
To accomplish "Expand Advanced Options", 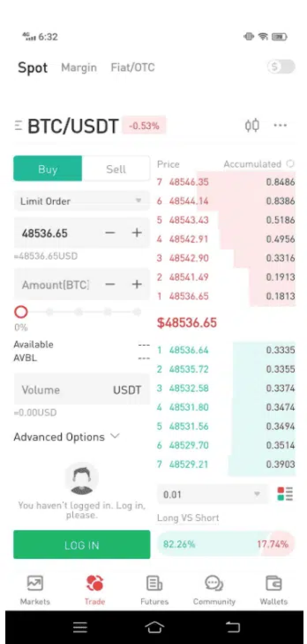I will pos(67,437).
